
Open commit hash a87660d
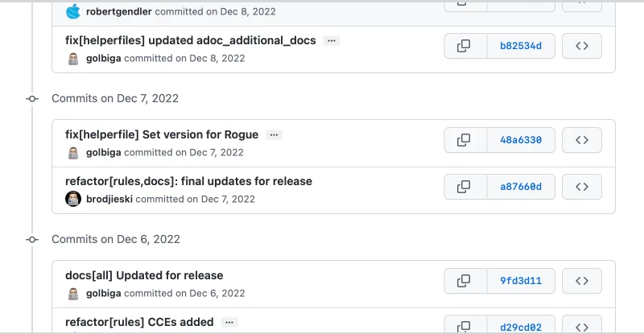pos(521,187)
